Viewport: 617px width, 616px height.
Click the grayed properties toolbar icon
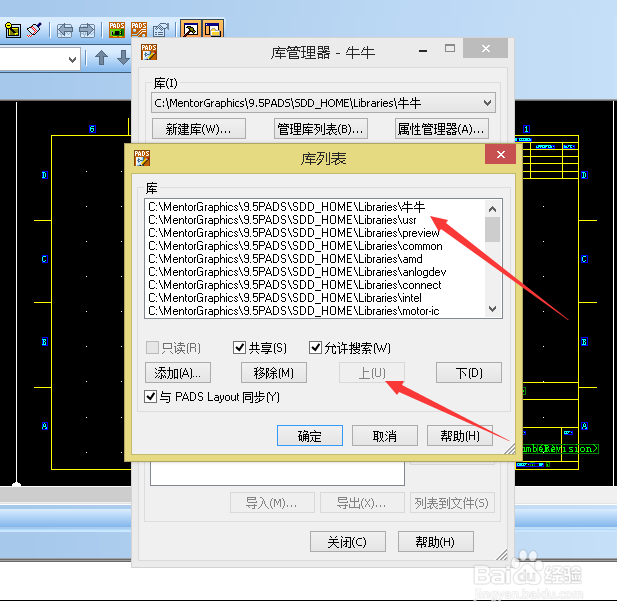tap(161, 30)
